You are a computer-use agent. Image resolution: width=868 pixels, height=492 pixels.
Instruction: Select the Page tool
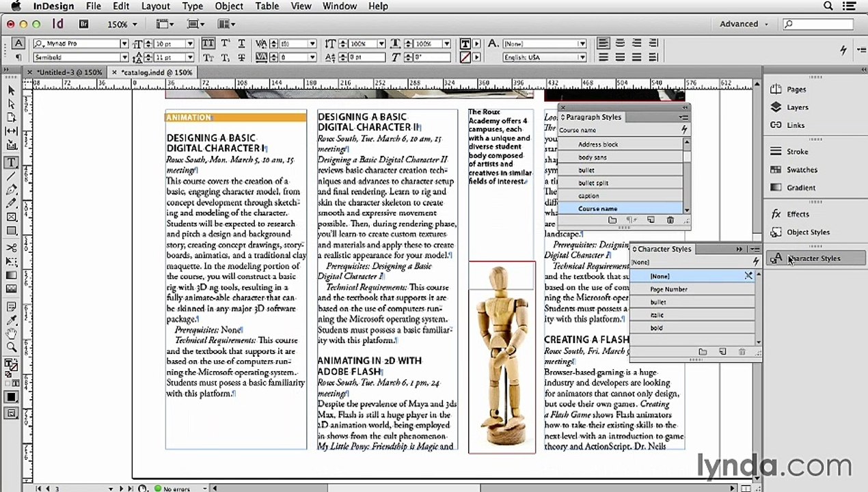tap(12, 117)
